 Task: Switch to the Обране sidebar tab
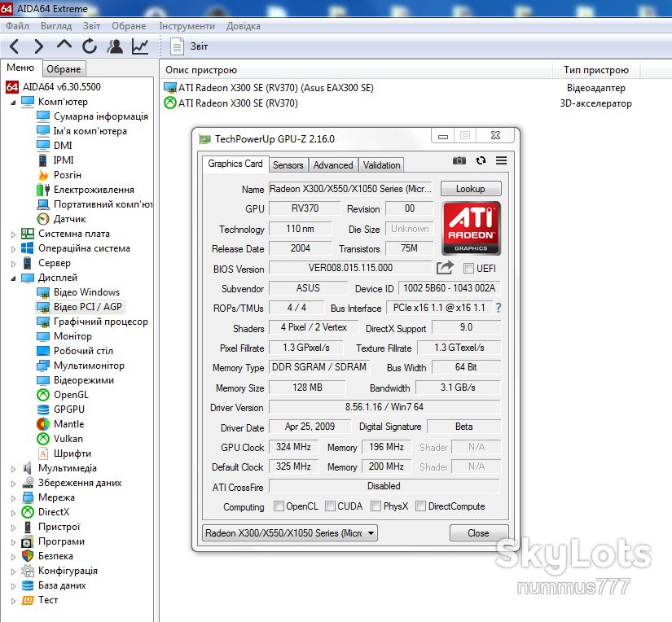click(64, 69)
